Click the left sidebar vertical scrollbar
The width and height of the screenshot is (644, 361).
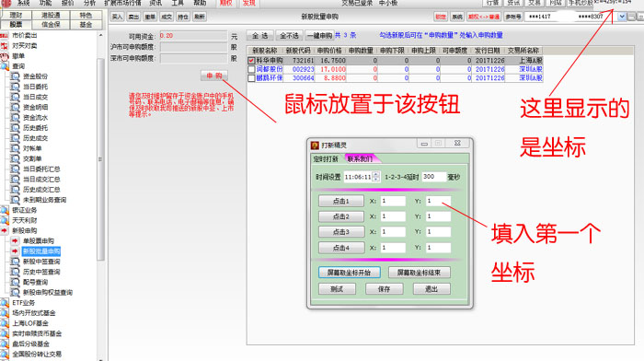pos(100,158)
